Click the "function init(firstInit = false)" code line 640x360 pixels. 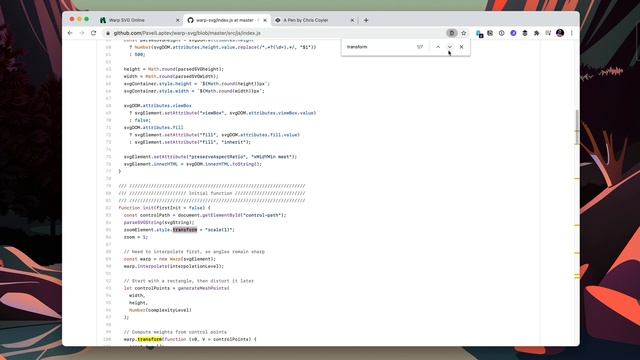(164, 208)
